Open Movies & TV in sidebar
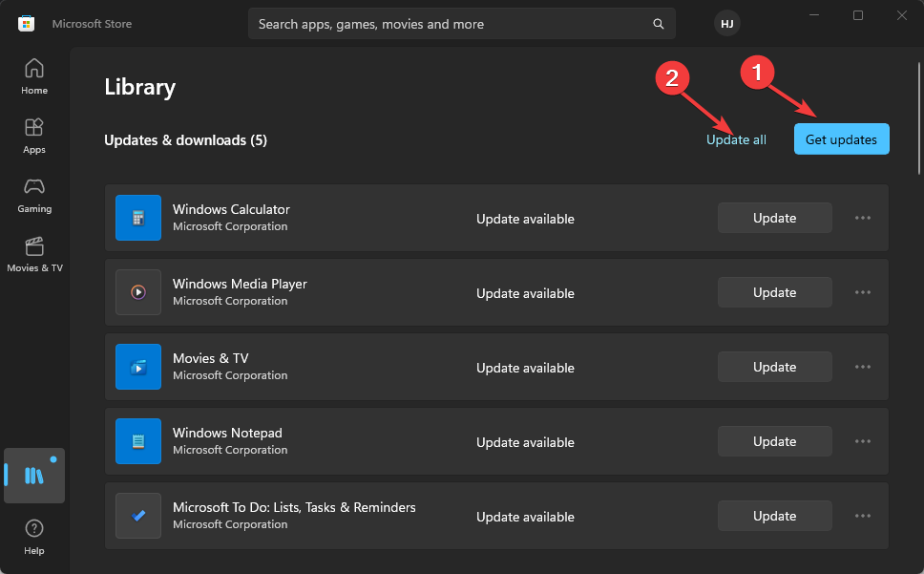This screenshot has width=924, height=574. pyautogui.click(x=34, y=255)
